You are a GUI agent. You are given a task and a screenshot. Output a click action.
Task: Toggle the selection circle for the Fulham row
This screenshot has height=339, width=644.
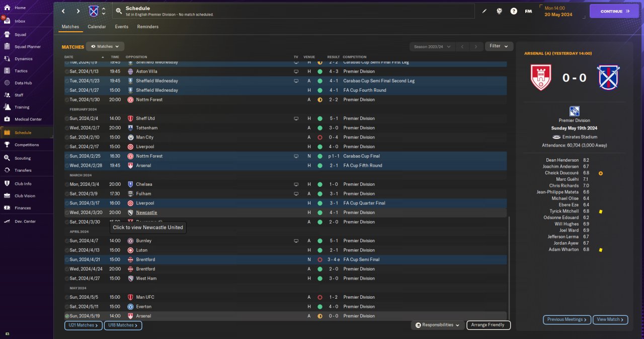tap(67, 194)
